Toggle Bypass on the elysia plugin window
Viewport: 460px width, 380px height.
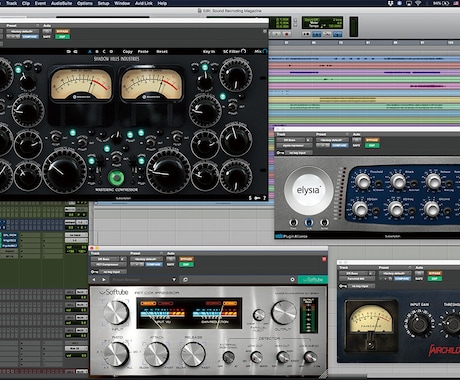point(372,140)
